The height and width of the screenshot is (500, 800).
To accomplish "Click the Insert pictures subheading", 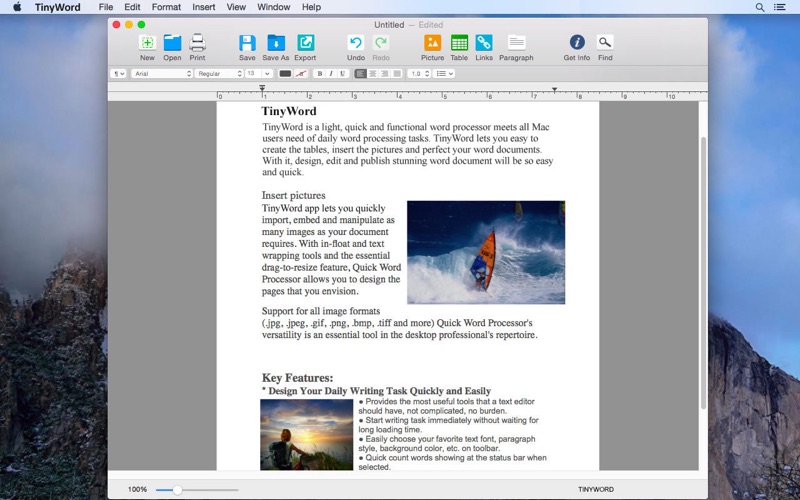I will point(293,195).
